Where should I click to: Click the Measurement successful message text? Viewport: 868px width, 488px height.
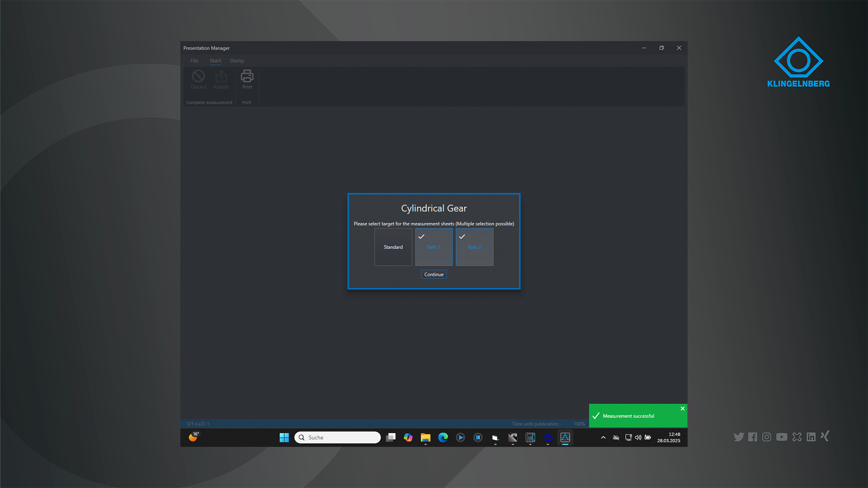tap(628, 416)
